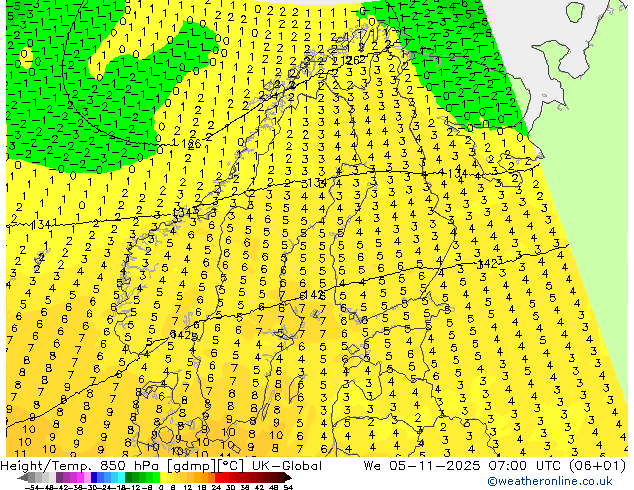Click the We 05-11-2025 07:00 UTC timestamp
This screenshot has height=490, width=634.
coord(464,466)
